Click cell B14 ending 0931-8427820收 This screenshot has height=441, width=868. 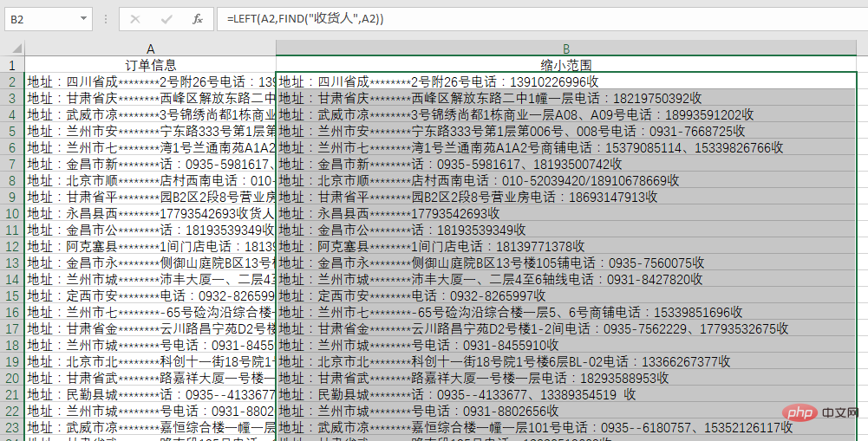pos(565,279)
